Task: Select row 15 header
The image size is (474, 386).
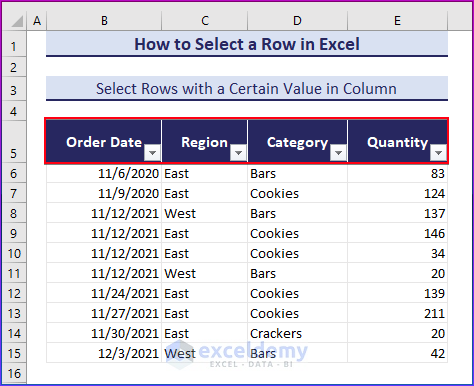Action: pyautogui.click(x=14, y=353)
